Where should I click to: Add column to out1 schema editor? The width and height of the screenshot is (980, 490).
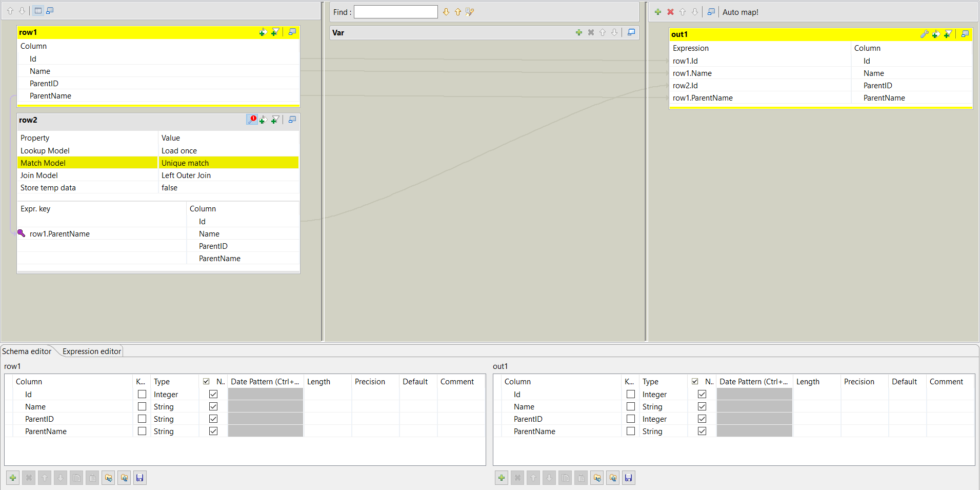[502, 478]
